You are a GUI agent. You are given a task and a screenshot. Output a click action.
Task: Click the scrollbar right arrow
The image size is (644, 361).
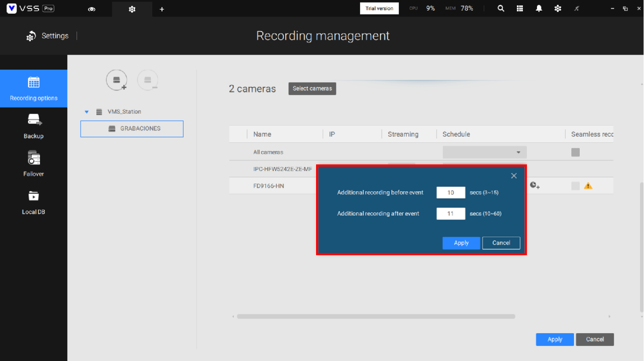609,316
